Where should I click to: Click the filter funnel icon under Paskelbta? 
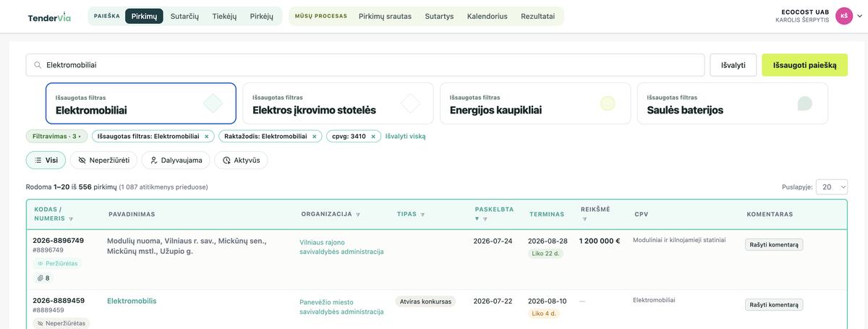point(485,218)
